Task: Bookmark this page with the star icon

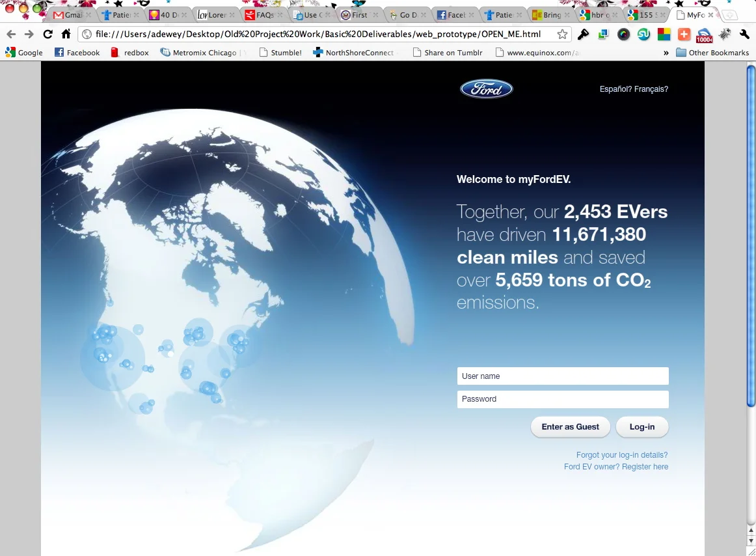Action: click(562, 35)
